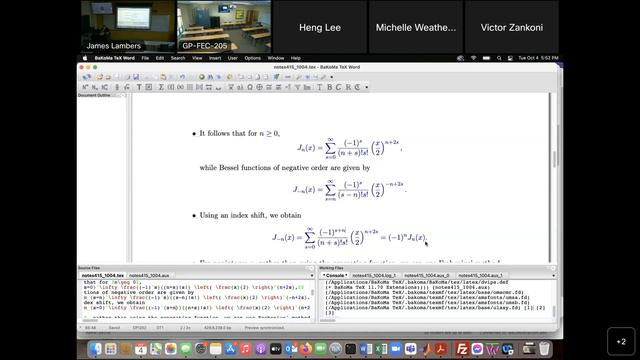This screenshot has height=360, width=640.
Task: Select the notes415_1004.log_1 tab
Action: [x=374, y=276]
